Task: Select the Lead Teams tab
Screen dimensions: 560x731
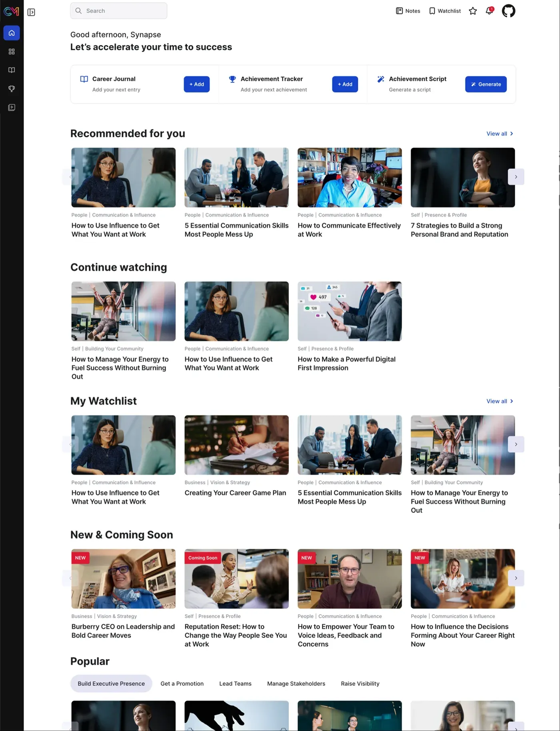Action: tap(235, 684)
